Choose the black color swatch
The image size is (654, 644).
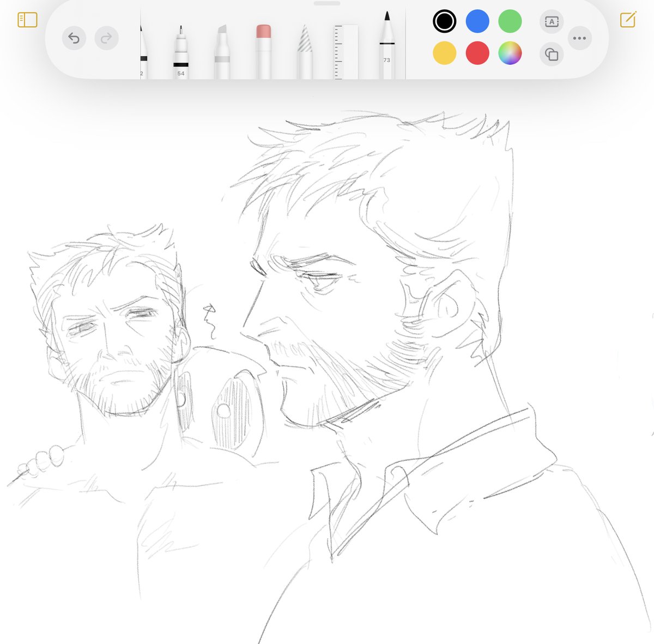pyautogui.click(x=445, y=21)
